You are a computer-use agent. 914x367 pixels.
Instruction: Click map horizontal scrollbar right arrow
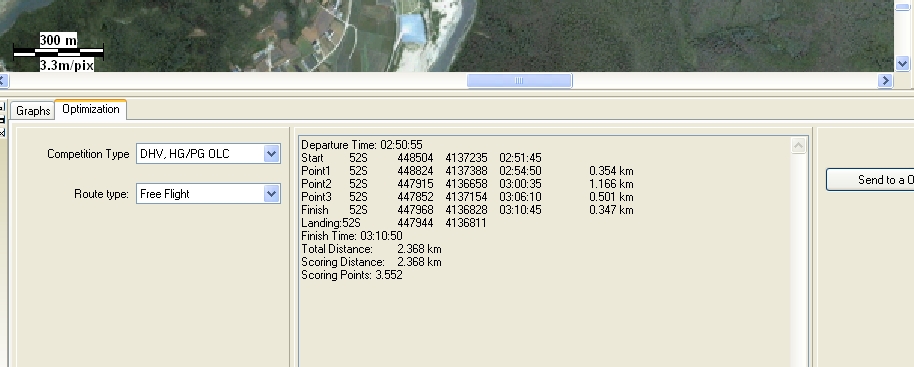885,80
